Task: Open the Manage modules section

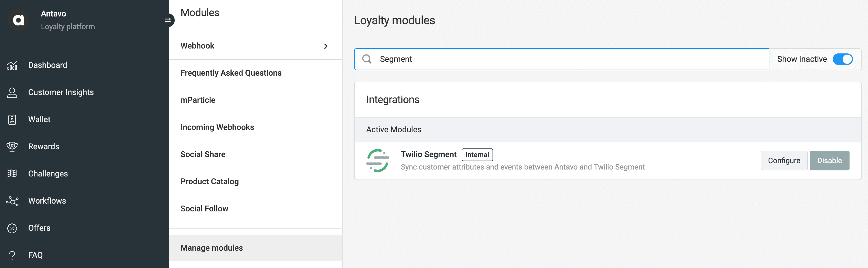Action: (x=212, y=247)
